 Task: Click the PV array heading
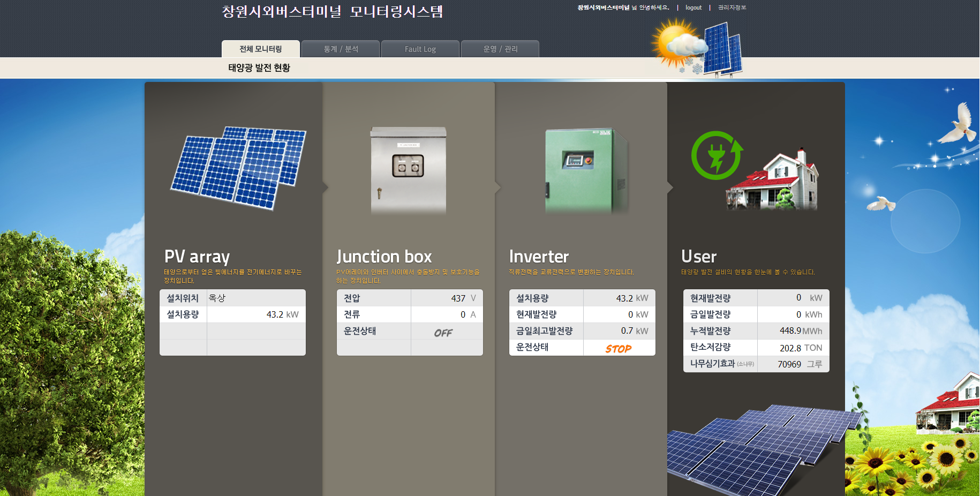click(x=197, y=257)
